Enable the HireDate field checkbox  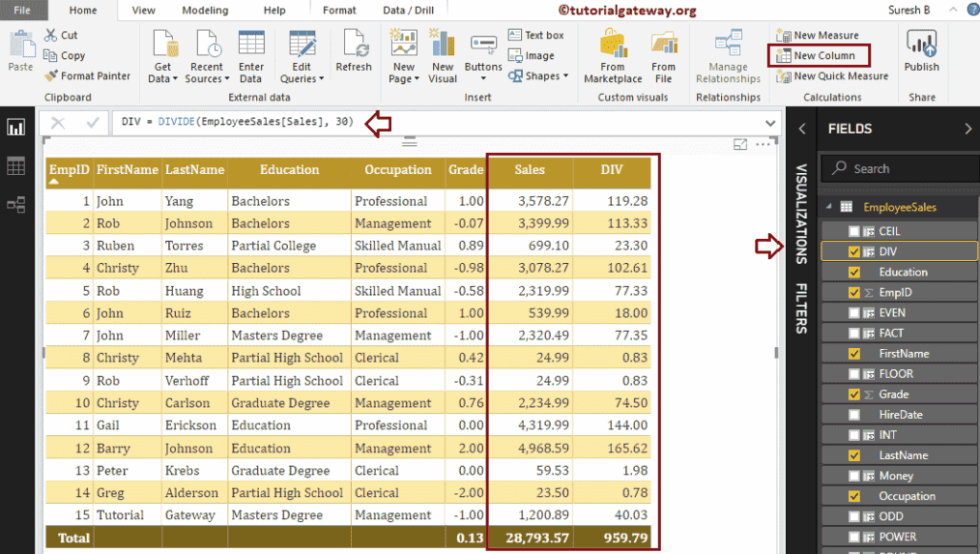[x=853, y=414]
